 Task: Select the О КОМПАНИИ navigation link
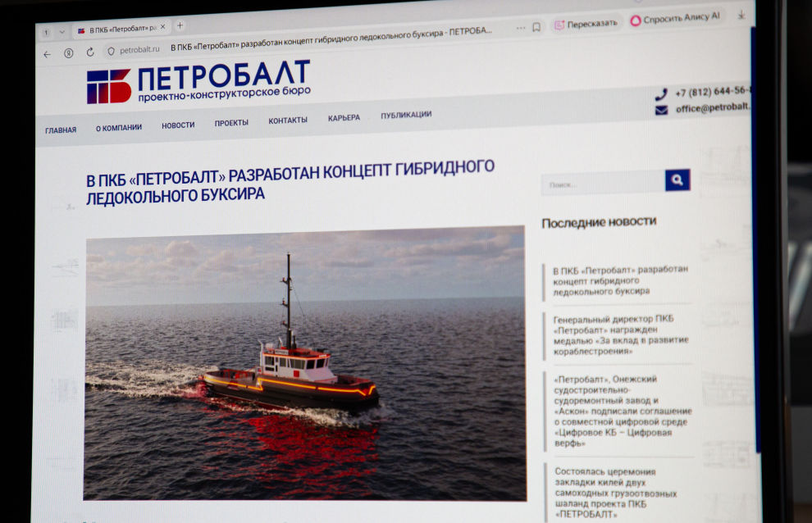click(117, 125)
